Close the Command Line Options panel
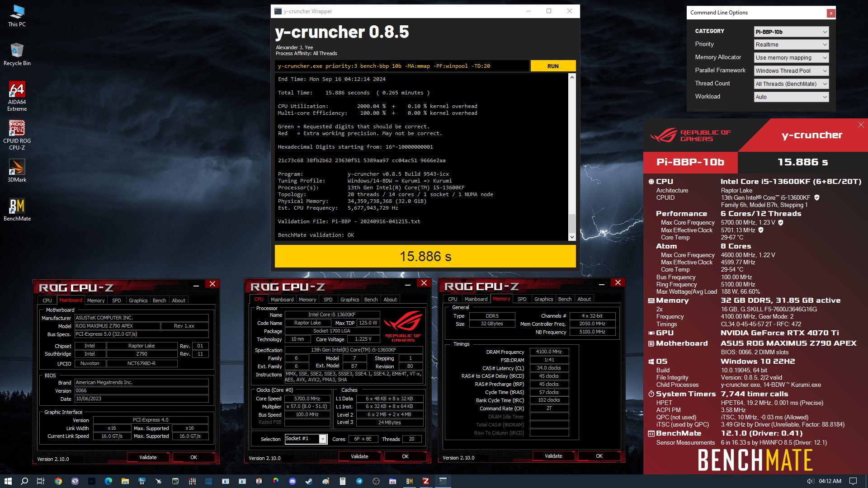This screenshot has width=868, height=488. (x=831, y=13)
